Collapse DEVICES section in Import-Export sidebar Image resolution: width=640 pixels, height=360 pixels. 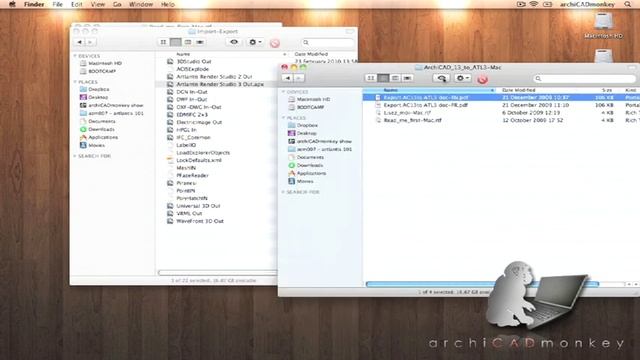75,56
